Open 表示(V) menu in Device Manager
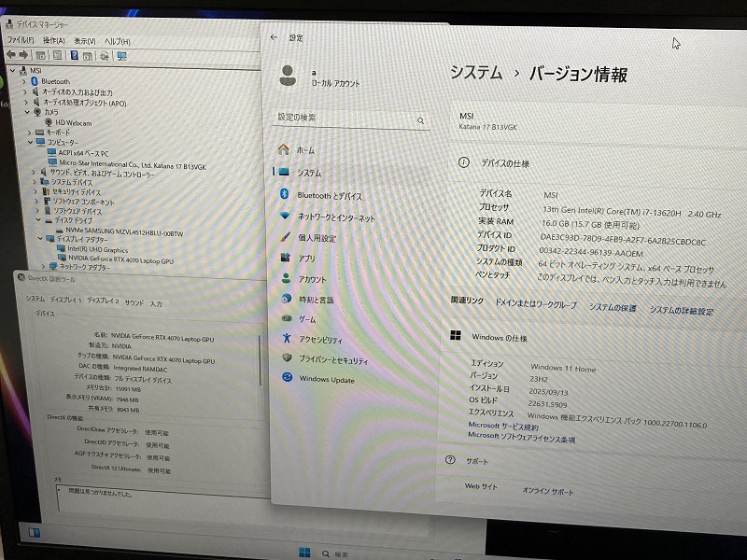 [85, 41]
